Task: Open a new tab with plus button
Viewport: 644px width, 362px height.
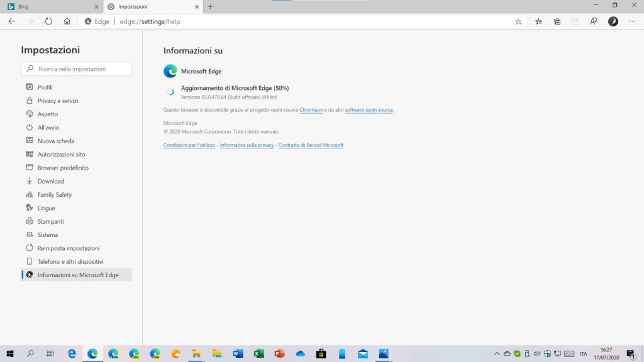Action: (x=210, y=6)
